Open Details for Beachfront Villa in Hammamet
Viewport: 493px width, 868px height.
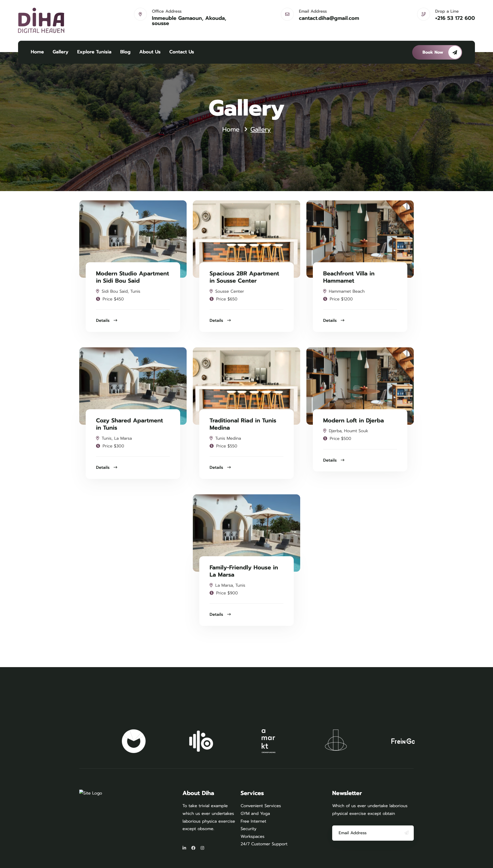point(334,320)
